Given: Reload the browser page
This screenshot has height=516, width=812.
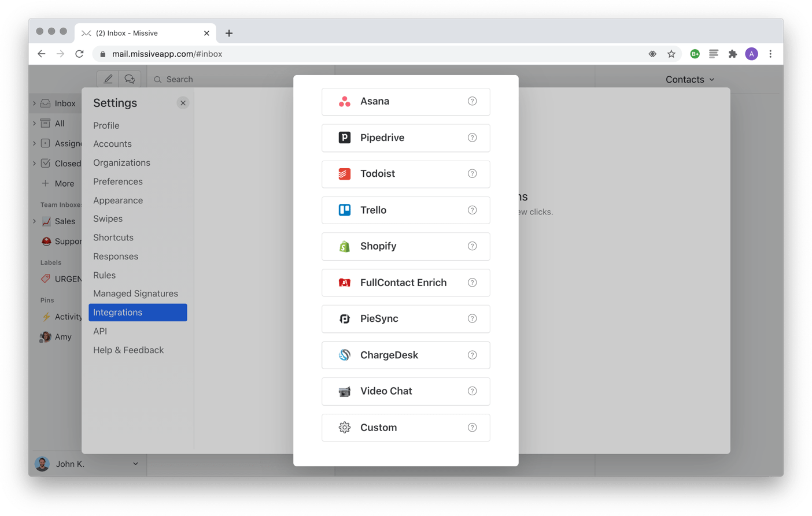Looking at the screenshot, I should coord(79,54).
